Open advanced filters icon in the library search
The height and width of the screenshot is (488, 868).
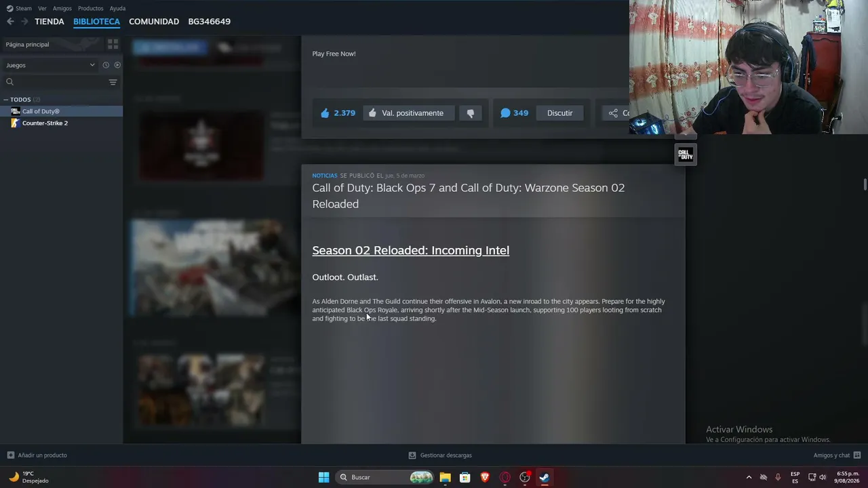(x=113, y=82)
